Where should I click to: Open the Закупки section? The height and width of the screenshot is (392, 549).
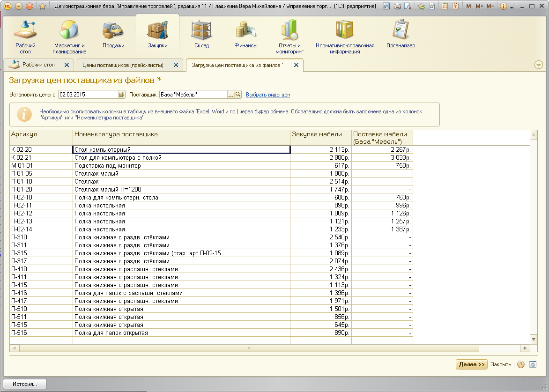[x=157, y=34]
